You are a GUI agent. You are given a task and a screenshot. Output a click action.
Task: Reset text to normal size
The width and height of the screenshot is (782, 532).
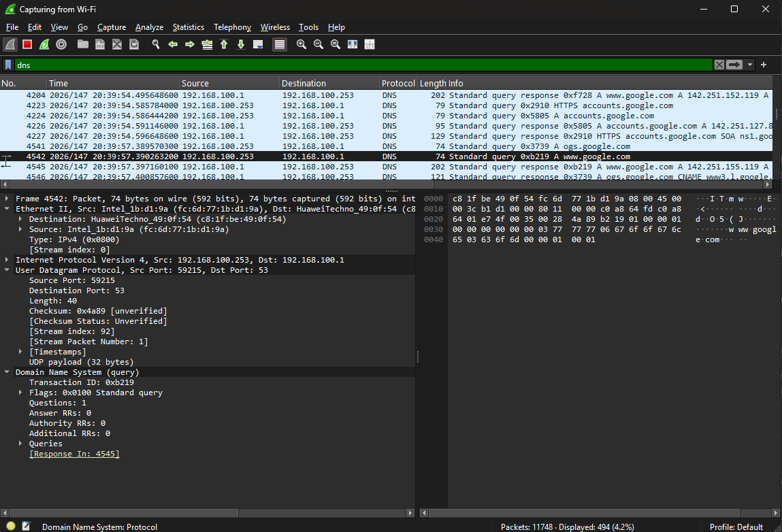335,44
